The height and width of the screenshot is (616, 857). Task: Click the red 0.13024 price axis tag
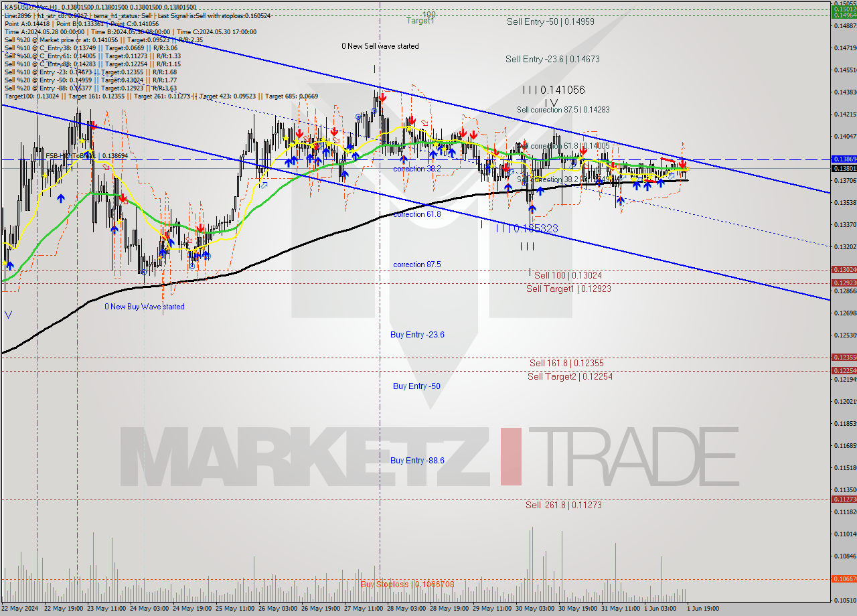coord(844,269)
